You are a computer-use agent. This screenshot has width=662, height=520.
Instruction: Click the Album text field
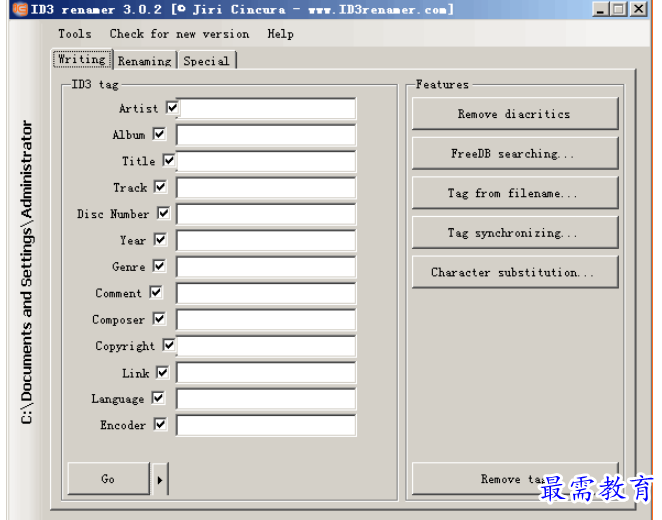pyautogui.click(x=266, y=135)
